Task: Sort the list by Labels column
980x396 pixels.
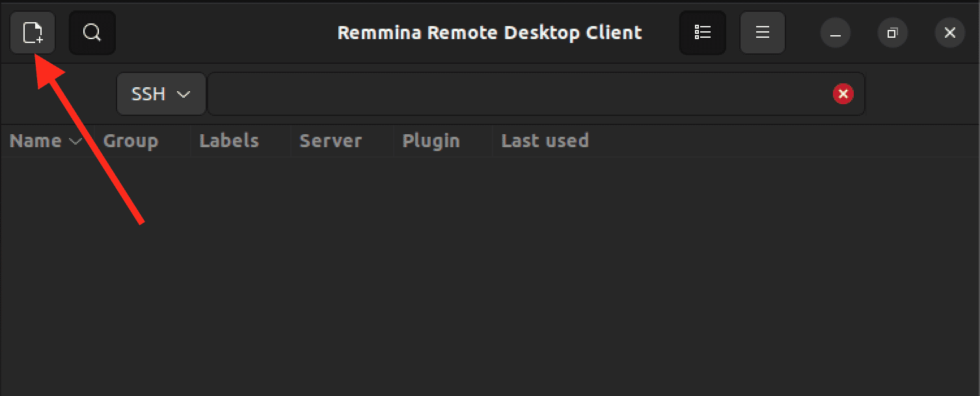Action: click(229, 141)
